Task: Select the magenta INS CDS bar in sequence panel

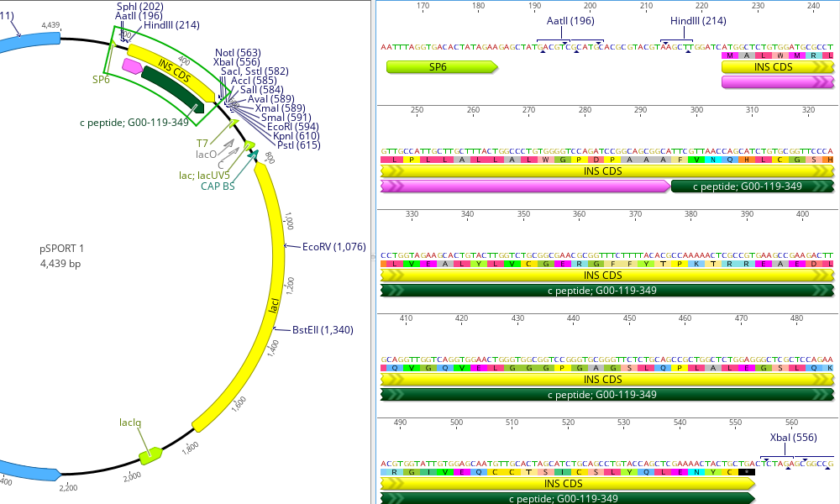Action: pyautogui.click(x=521, y=188)
